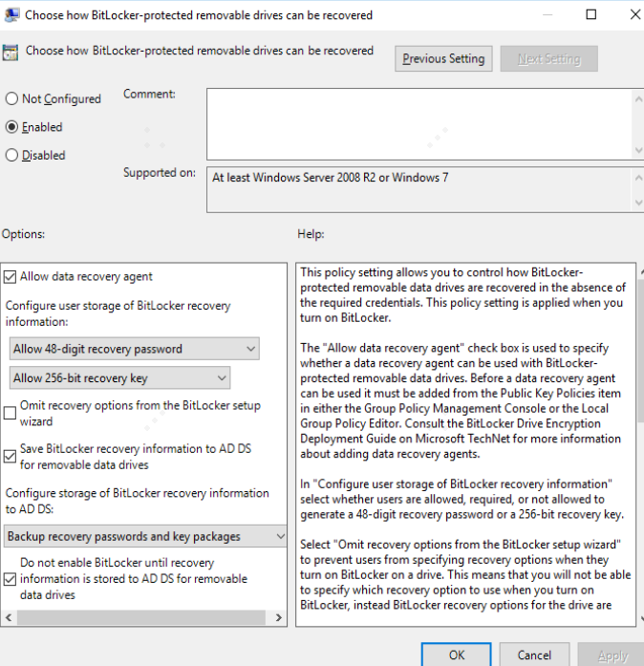Viewport: 644px width, 666px height.
Task: Click 'Configure user storage of BitLocker recovery' label
Action: 118,313
